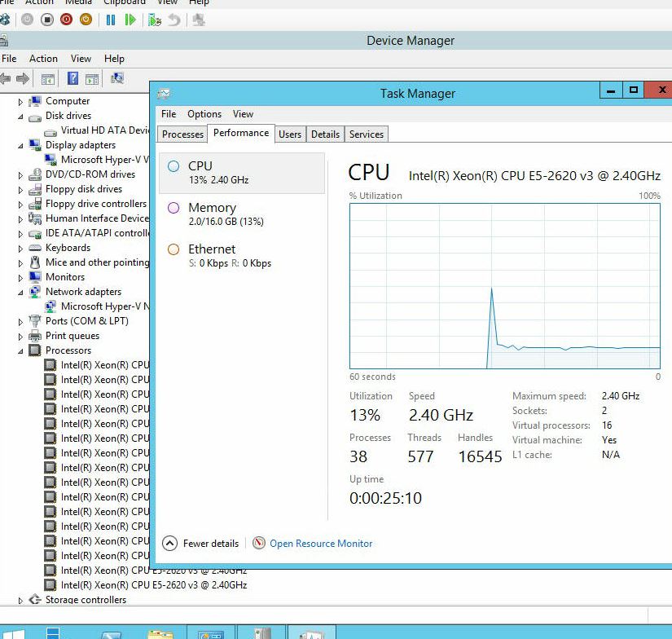Click the red Shut Down VM toolbar icon
The width and height of the screenshot is (672, 639).
point(67,20)
